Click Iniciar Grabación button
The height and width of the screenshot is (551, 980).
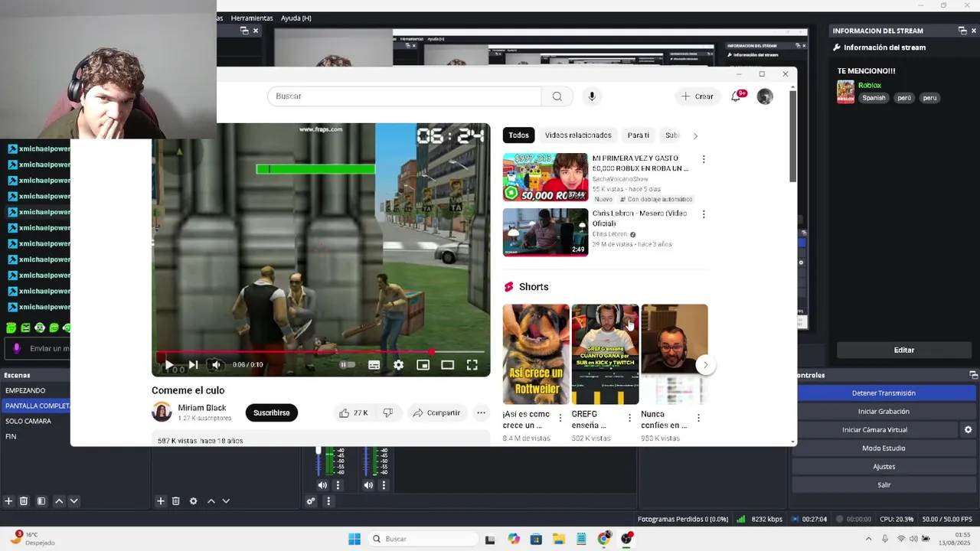click(x=884, y=412)
